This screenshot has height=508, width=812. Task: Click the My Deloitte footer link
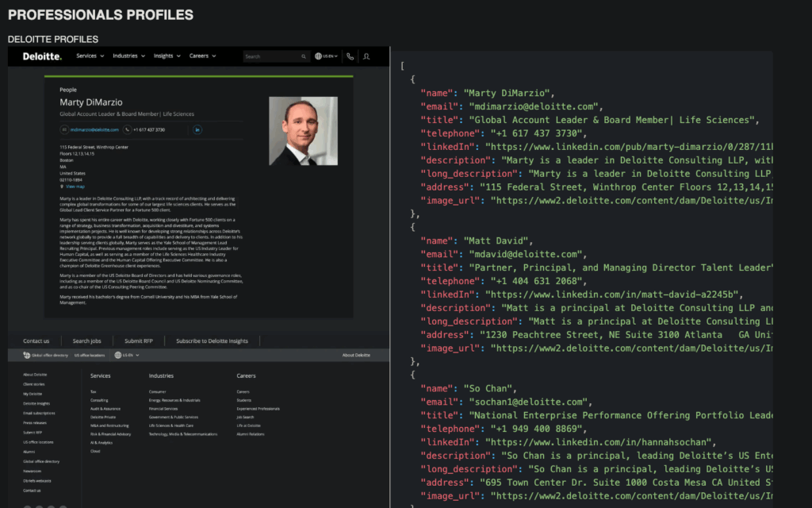32,394
